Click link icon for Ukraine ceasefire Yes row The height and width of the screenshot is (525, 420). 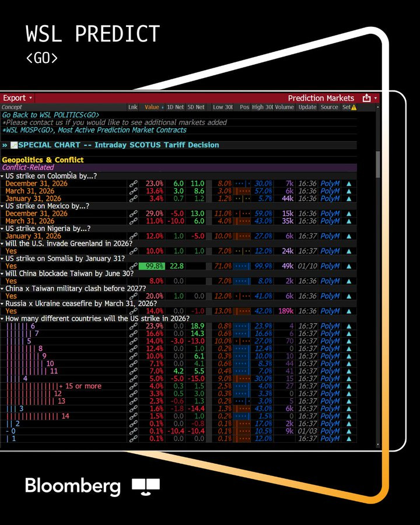pos(134,311)
